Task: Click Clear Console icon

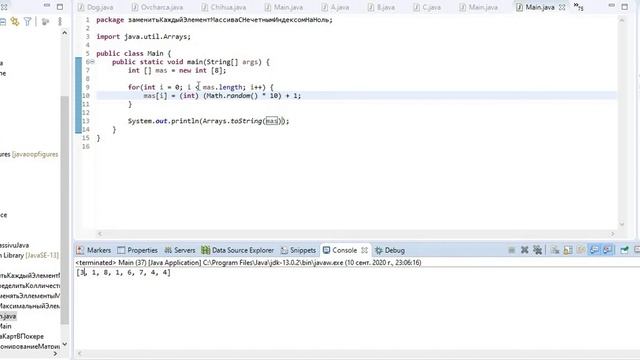Action: (555, 250)
